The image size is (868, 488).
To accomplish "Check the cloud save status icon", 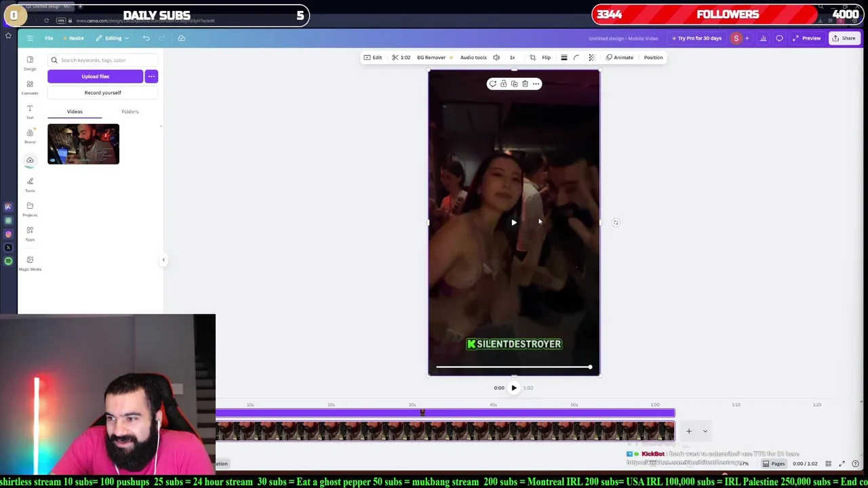I will (x=181, y=38).
